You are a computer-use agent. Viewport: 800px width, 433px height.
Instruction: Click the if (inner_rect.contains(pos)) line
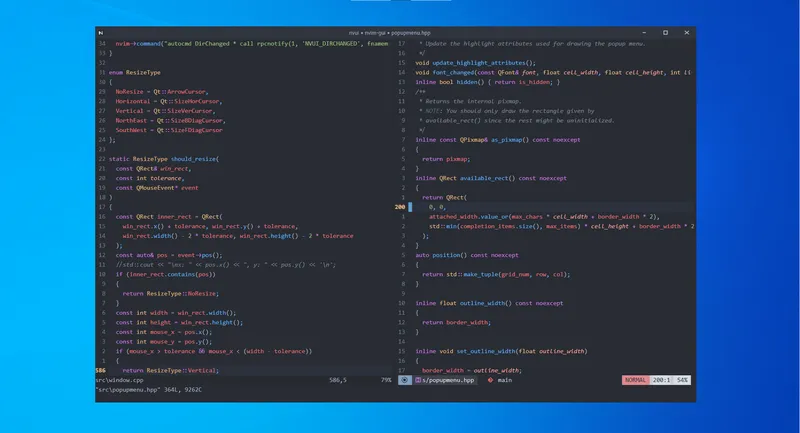click(165, 274)
